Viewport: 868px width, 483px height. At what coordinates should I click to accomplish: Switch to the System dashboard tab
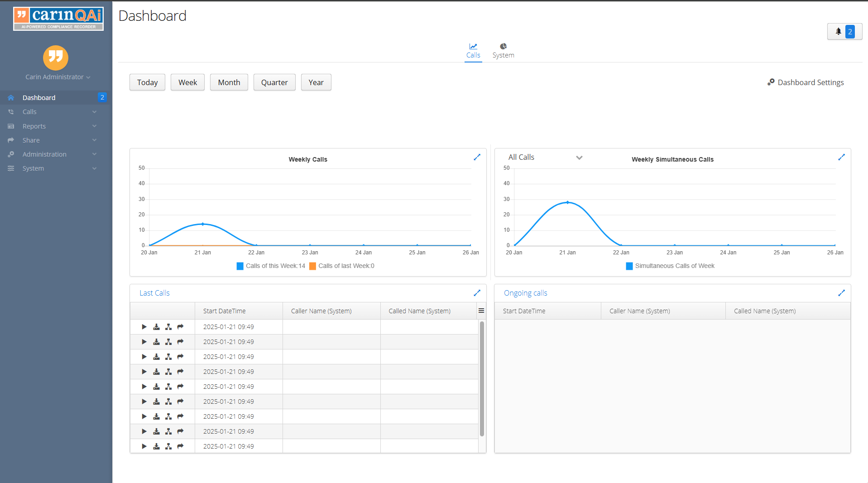(x=503, y=51)
